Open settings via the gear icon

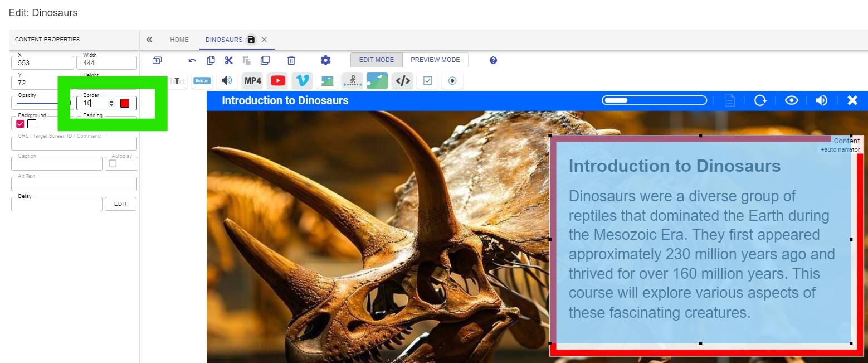point(325,60)
